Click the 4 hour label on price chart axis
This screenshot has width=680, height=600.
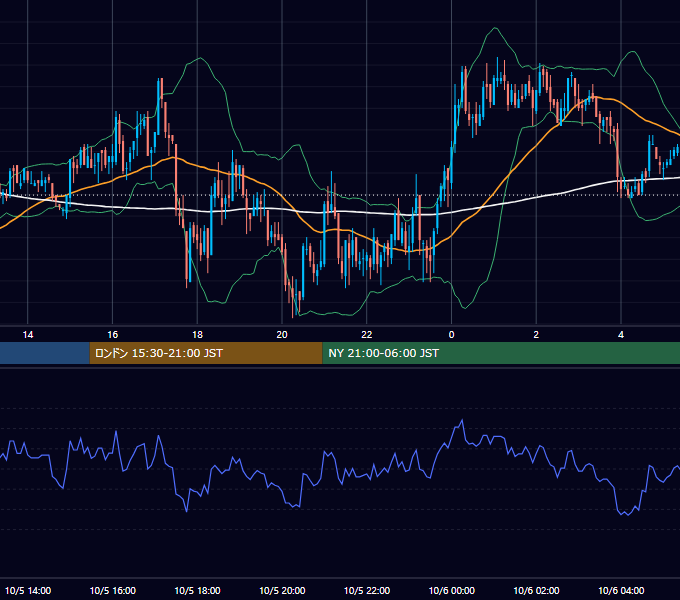[621, 335]
